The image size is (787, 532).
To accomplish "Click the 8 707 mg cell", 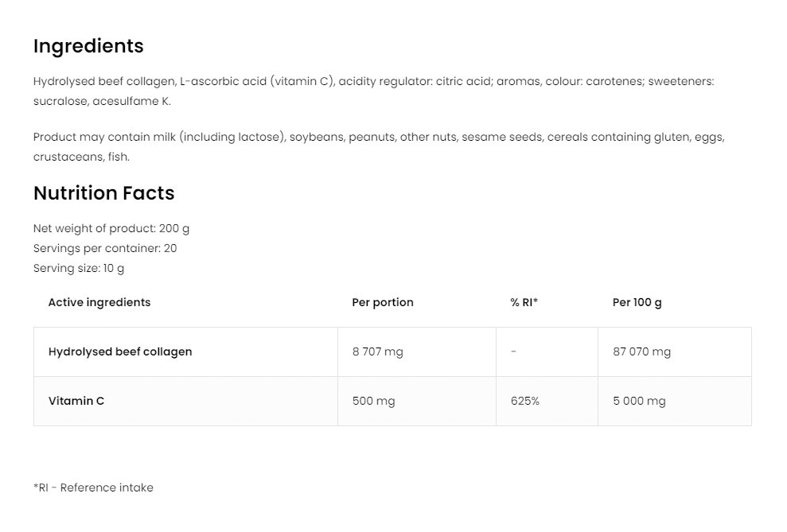I will pyautogui.click(x=377, y=351).
